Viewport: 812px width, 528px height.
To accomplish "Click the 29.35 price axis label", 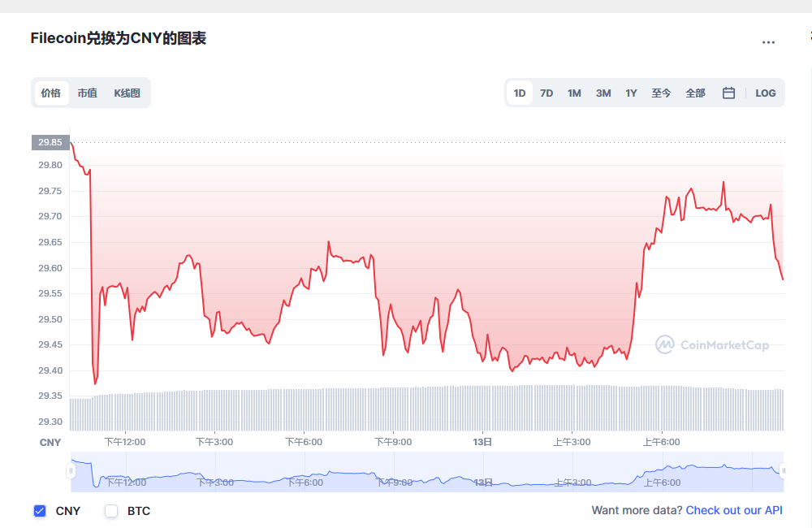I will [x=50, y=396].
